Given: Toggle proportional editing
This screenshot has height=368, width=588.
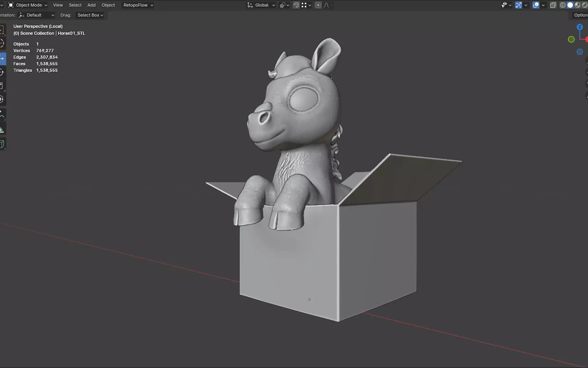Looking at the screenshot, I should point(318,5).
